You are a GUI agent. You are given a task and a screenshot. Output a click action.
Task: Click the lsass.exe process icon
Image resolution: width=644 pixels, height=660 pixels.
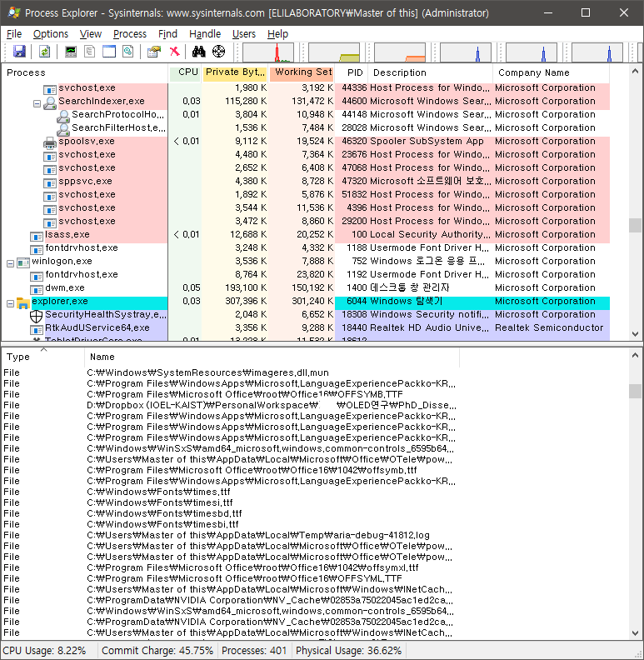36,236
